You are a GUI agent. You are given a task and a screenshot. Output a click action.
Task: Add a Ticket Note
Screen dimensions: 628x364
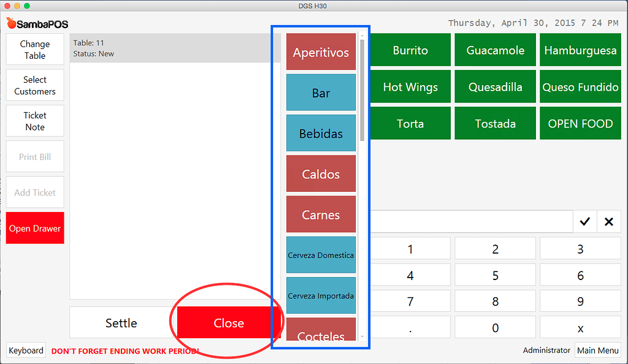click(x=34, y=121)
